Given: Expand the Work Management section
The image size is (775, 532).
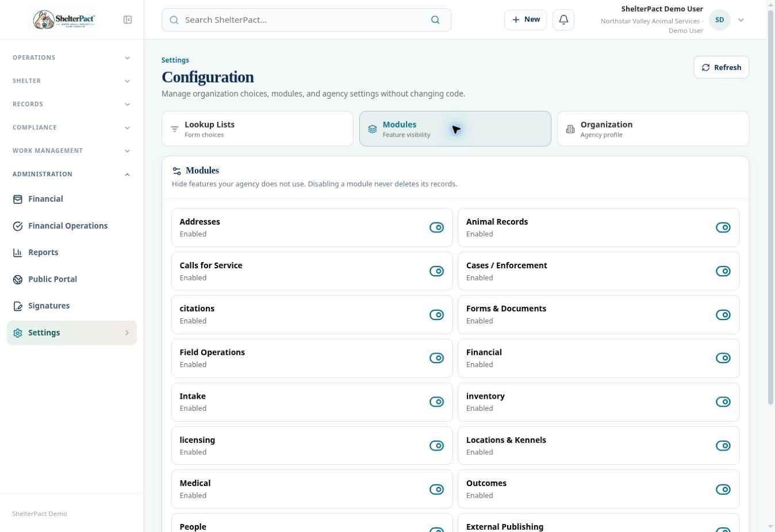Looking at the screenshot, I should [x=72, y=151].
